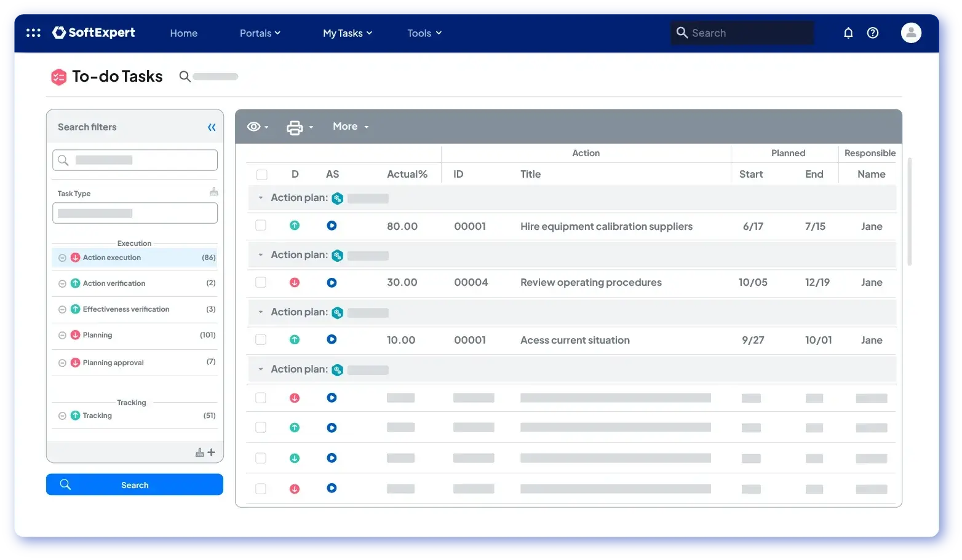
Task: Expand the printer options dropdown
Action: click(x=300, y=127)
